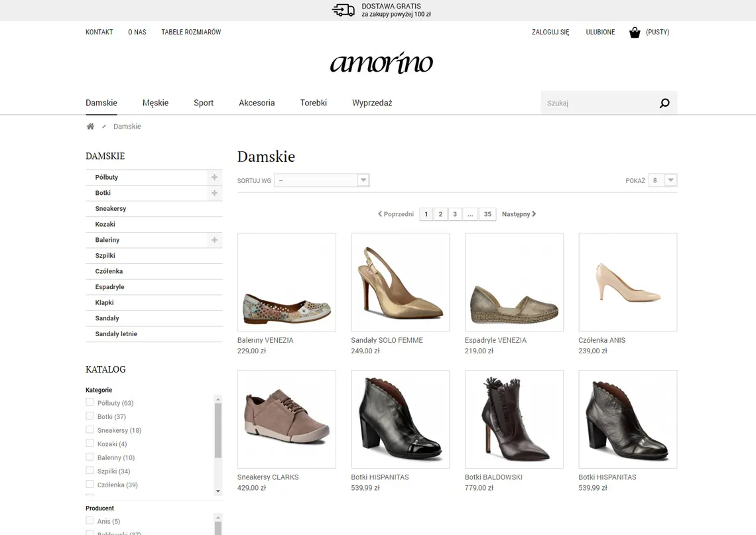Check the Półbuty (63) filter
The width and height of the screenshot is (756, 535).
90,402
